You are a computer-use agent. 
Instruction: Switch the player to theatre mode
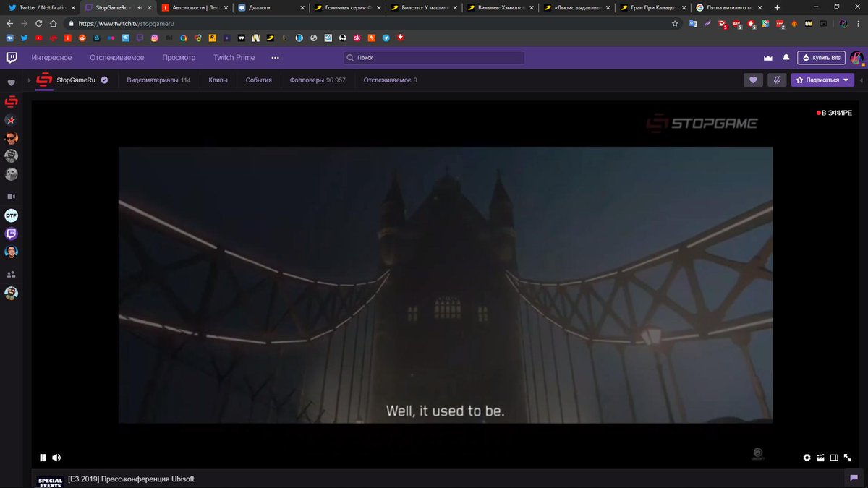[x=834, y=457]
